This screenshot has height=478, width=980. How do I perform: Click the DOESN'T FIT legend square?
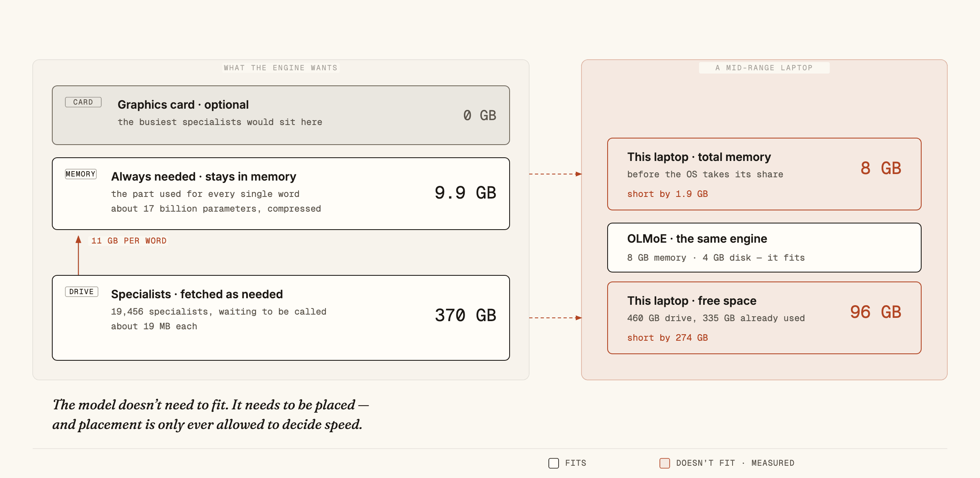tap(665, 463)
